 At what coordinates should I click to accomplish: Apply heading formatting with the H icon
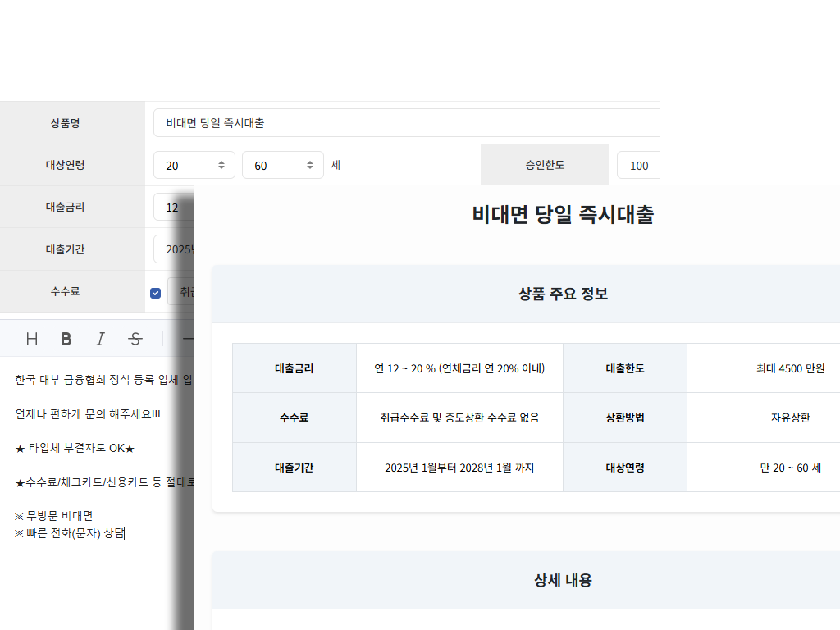click(x=30, y=338)
